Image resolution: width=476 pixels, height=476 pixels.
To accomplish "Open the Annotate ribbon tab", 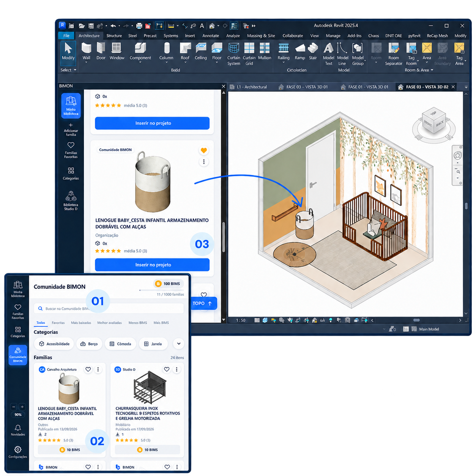I will pyautogui.click(x=211, y=36).
